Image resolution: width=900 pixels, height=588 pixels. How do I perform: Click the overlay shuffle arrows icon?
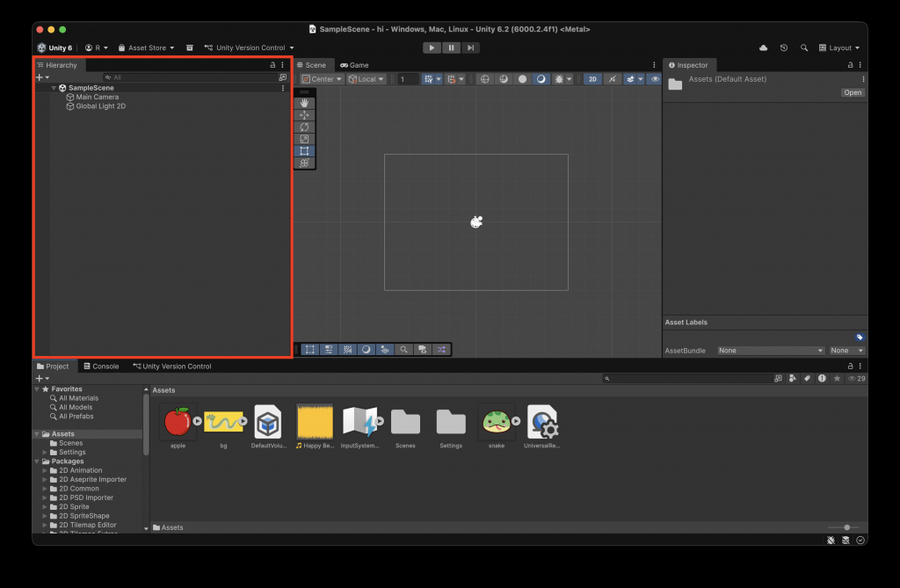(441, 349)
